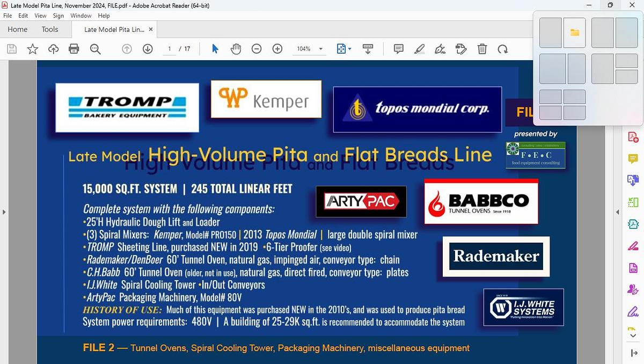644x364 pixels.
Task: Go to the Home tab
Action: [x=18, y=30]
